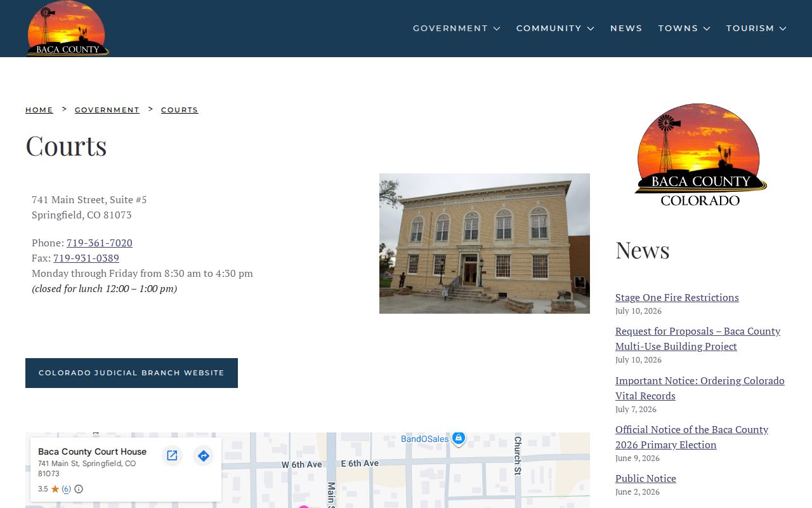Image resolution: width=812 pixels, height=508 pixels.
Task: Click the 6 reviews link on map card
Action: tap(66, 489)
